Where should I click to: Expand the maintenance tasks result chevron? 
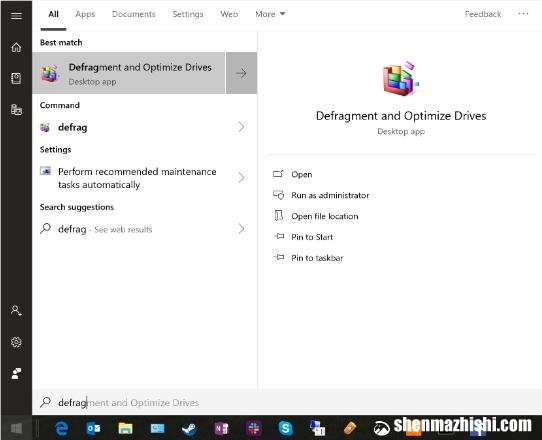(x=241, y=178)
